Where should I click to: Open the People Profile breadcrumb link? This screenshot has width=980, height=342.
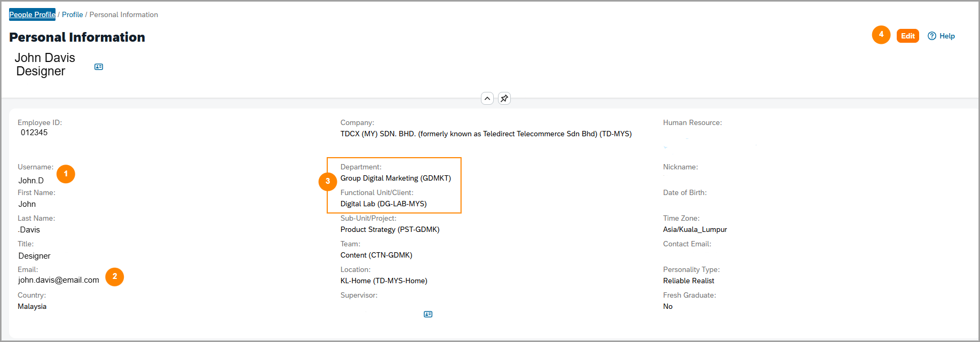(x=32, y=14)
